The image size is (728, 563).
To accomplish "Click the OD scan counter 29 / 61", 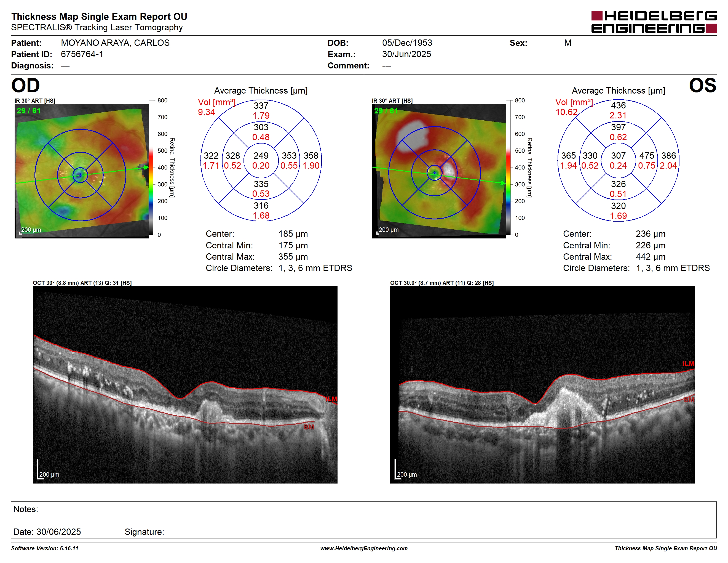I will point(29,111).
